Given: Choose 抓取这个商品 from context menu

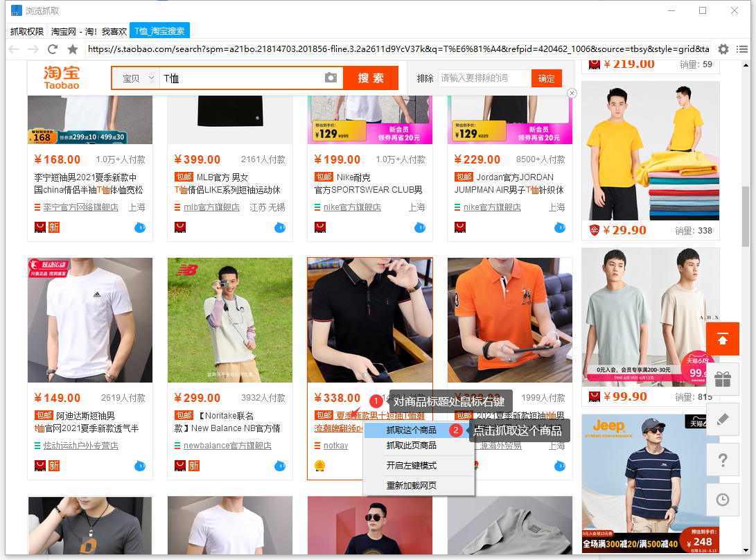Looking at the screenshot, I should (412, 430).
